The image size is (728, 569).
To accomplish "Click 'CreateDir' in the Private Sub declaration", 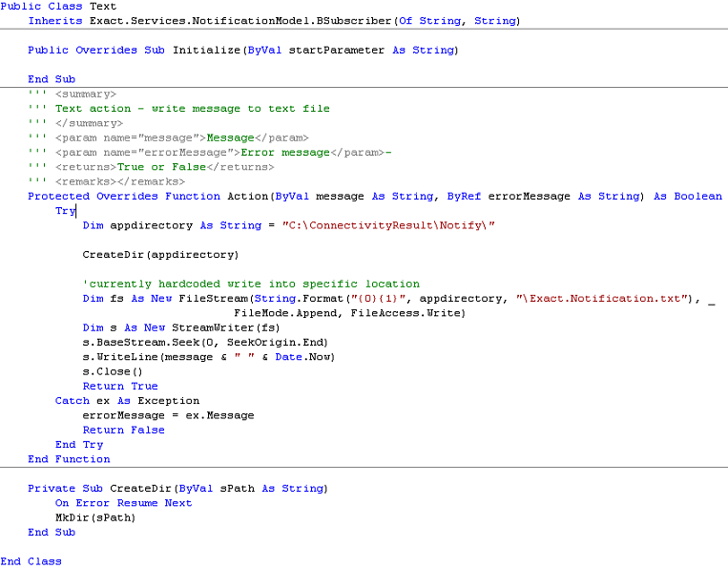I will 140,489.
